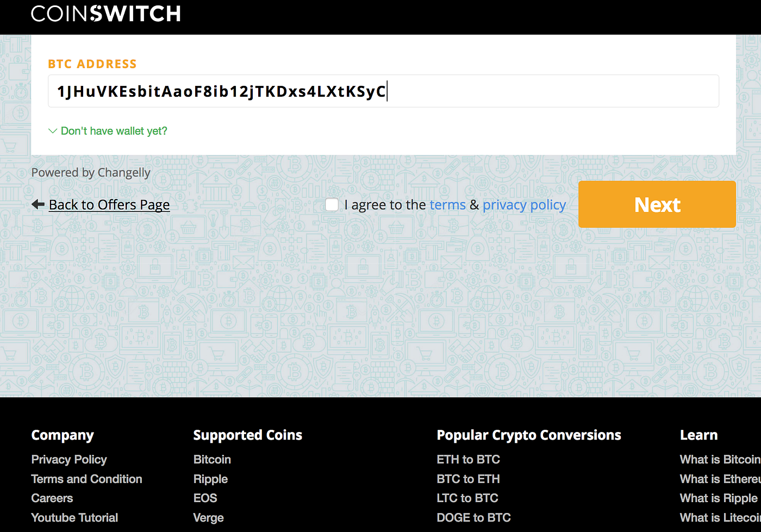Open Terms and Condition in footer

(x=87, y=479)
